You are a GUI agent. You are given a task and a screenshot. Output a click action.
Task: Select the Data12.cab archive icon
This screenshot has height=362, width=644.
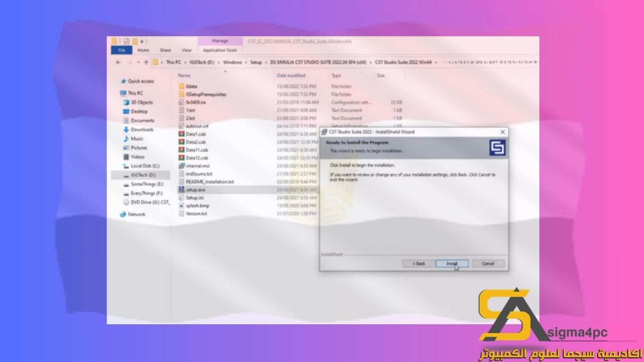point(182,157)
